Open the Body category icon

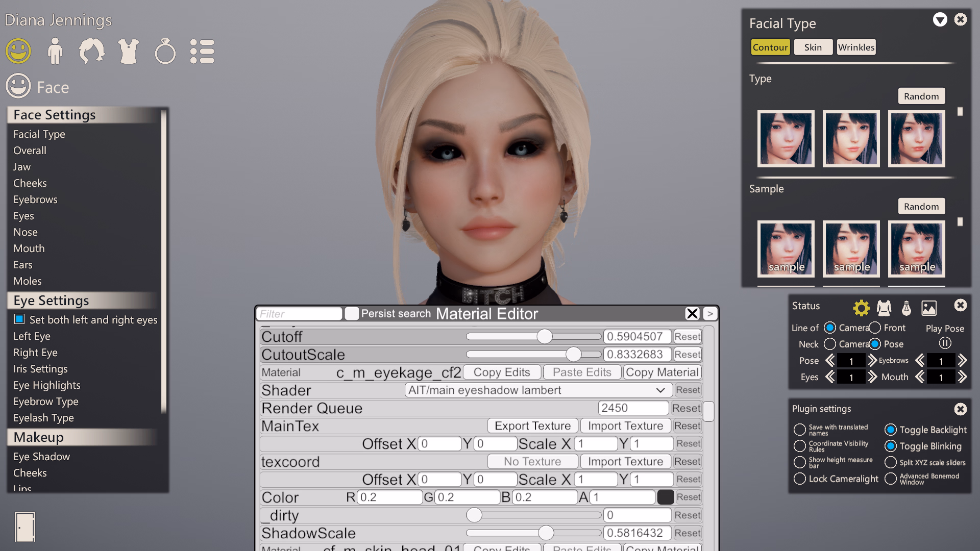pyautogui.click(x=55, y=51)
